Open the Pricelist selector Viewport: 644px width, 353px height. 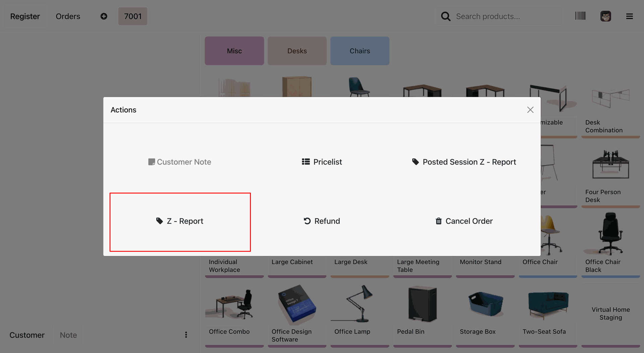click(x=322, y=162)
